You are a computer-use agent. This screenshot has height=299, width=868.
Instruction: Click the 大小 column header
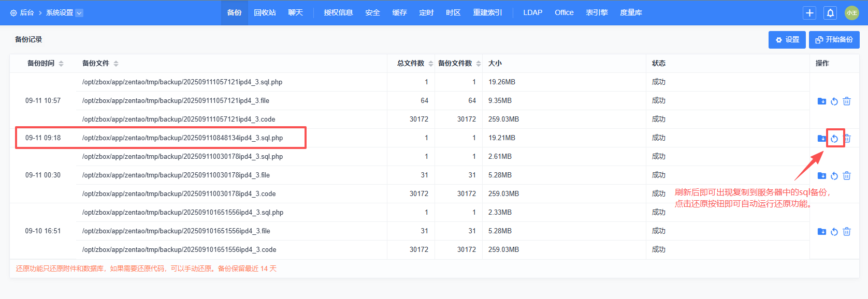pyautogui.click(x=495, y=64)
